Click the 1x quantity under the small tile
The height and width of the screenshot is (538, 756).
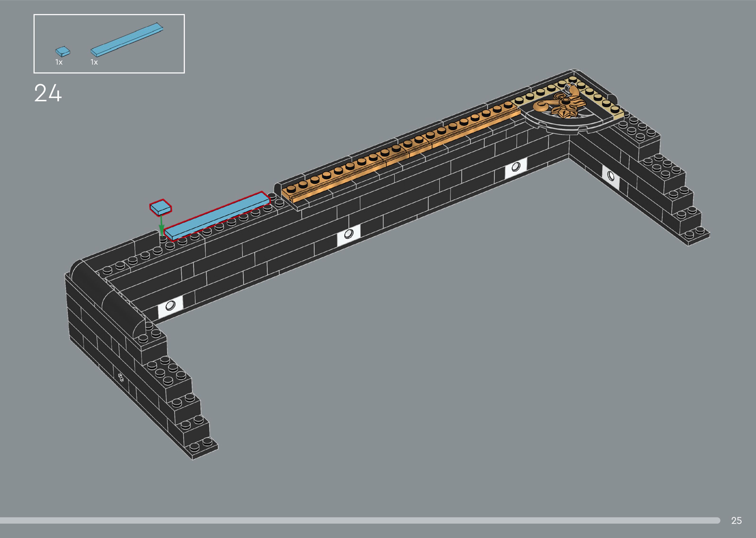coord(59,62)
